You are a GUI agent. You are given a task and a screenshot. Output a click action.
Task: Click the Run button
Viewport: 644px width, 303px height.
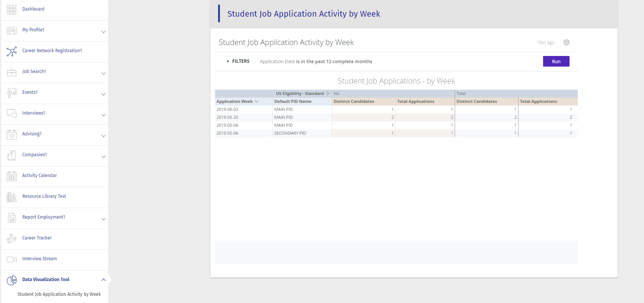(x=556, y=61)
